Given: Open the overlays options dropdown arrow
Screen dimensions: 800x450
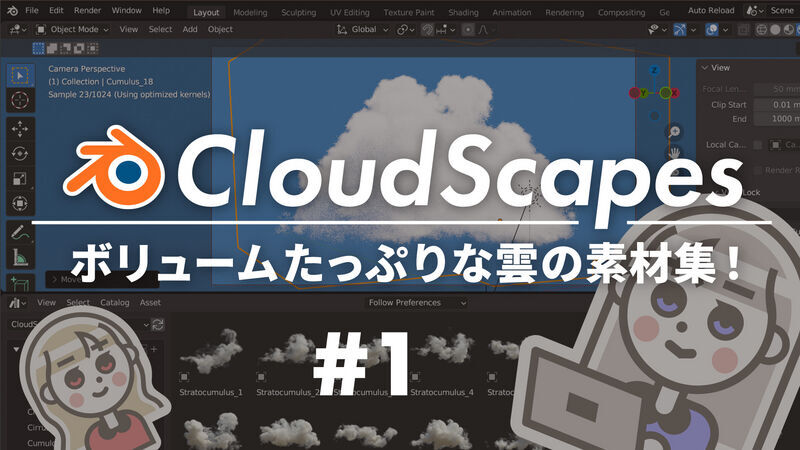Looking at the screenshot, I should pos(725,30).
